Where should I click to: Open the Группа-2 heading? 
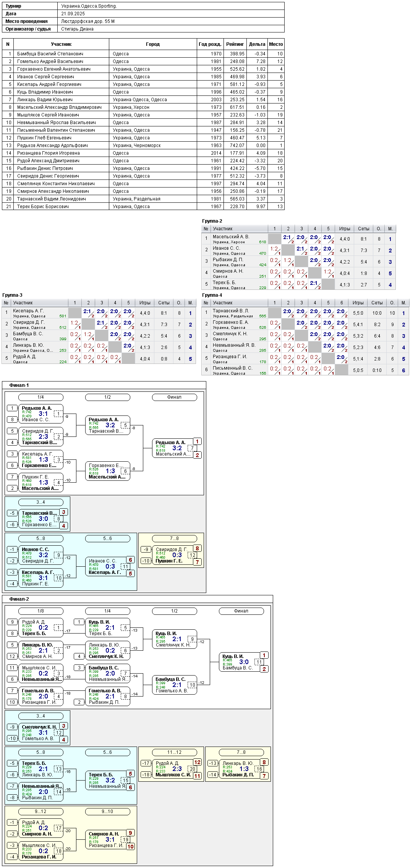pyautogui.click(x=212, y=221)
